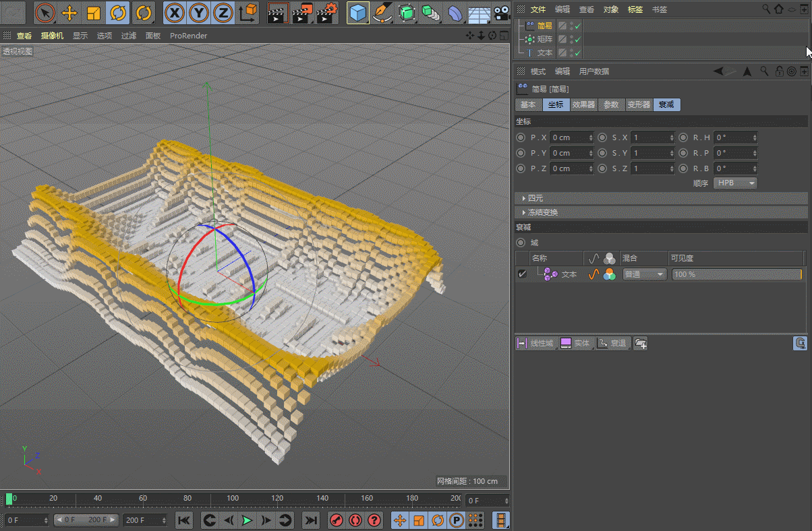
Task: Toggle enable checkmark for 文本 object
Action: pos(578,53)
